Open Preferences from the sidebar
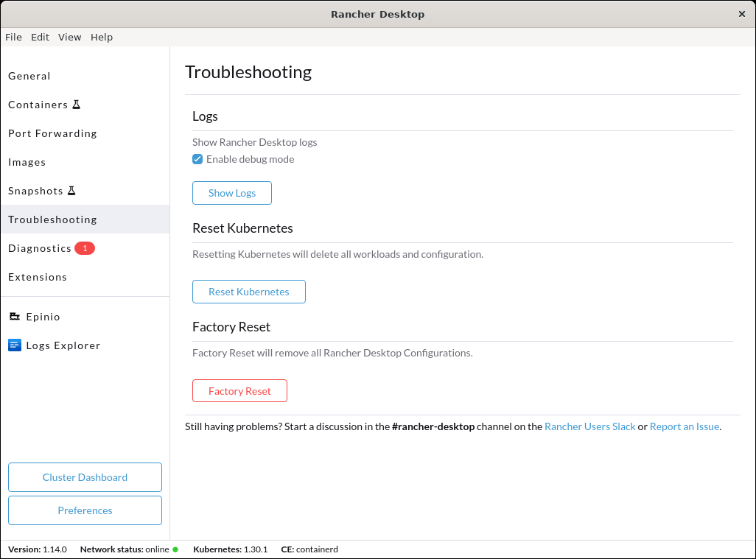 [x=85, y=510]
